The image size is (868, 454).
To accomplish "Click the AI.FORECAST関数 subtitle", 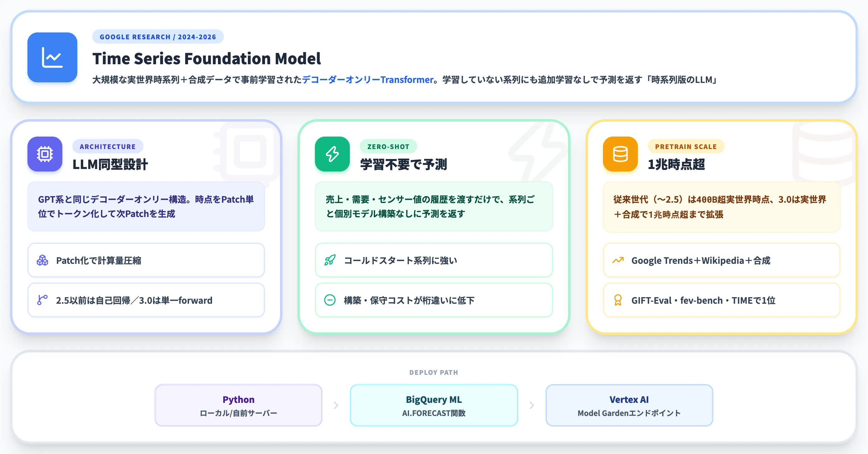I will click(434, 413).
